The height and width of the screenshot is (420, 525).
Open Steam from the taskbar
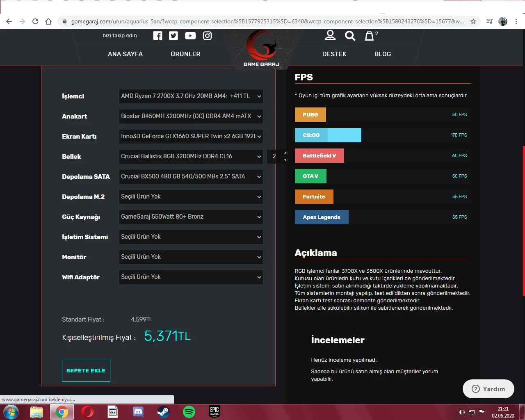(x=164, y=412)
